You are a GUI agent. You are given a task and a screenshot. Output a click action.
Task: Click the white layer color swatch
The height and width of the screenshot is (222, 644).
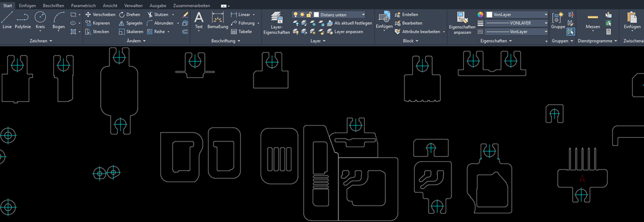pyautogui.click(x=316, y=15)
